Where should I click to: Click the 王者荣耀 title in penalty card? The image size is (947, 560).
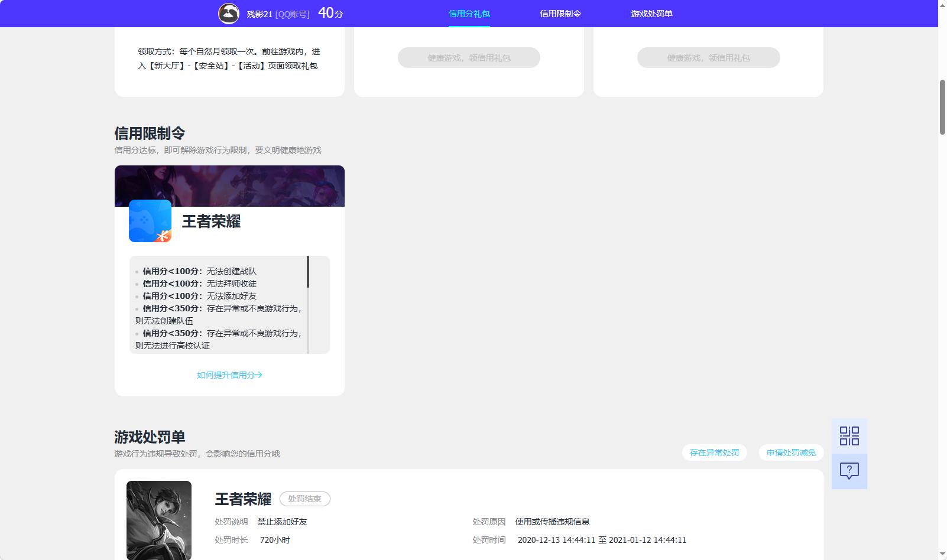(x=243, y=499)
